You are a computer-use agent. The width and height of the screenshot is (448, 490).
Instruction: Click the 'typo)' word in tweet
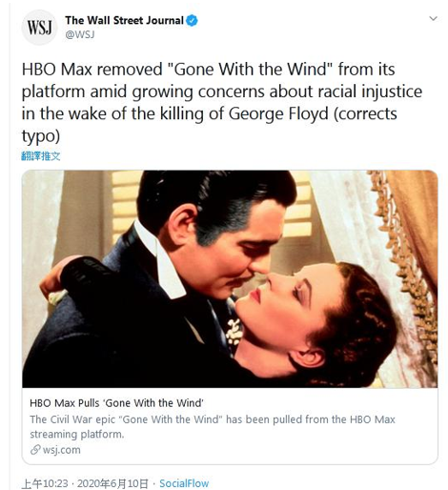[41, 136]
